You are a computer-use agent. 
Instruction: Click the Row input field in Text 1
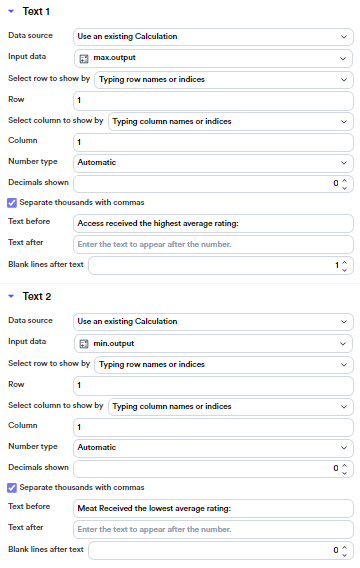tap(213, 100)
